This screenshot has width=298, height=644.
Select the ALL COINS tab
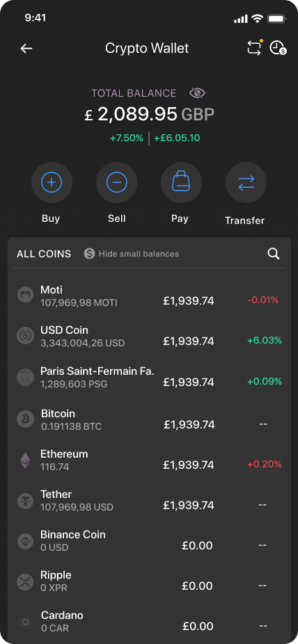pyautogui.click(x=44, y=254)
